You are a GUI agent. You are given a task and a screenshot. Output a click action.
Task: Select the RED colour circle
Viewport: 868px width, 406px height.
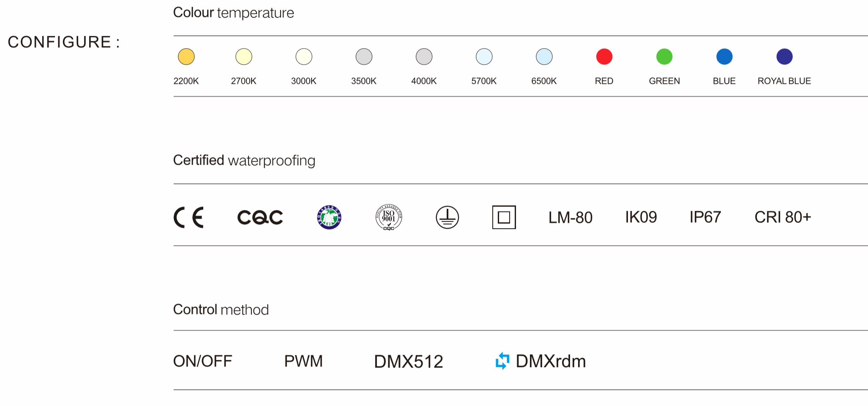604,57
